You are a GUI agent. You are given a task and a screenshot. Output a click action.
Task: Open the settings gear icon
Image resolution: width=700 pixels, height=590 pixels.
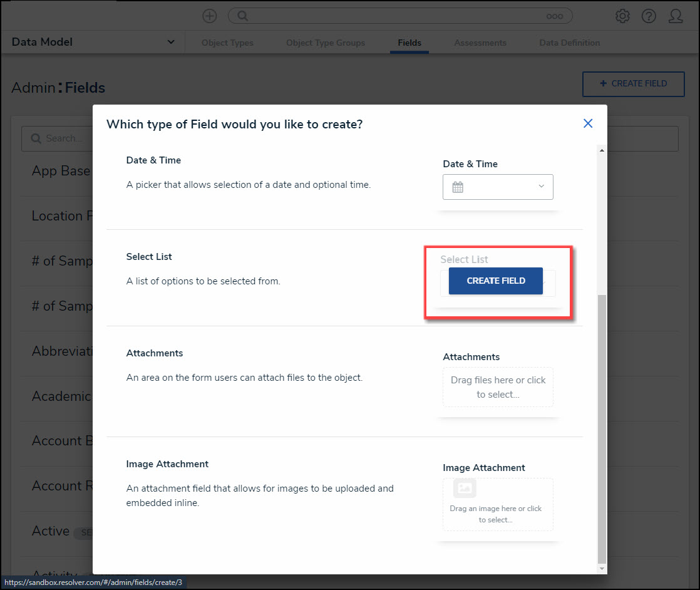point(622,16)
